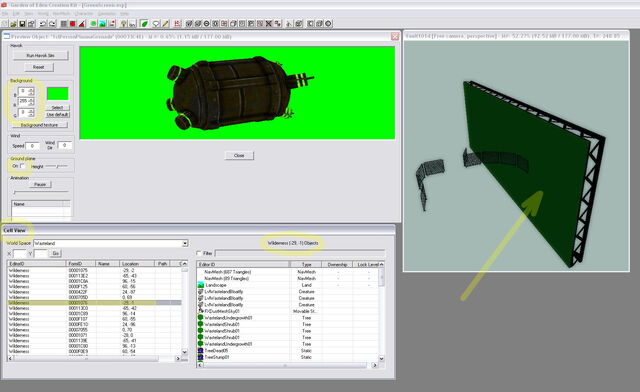Select the TreeStump01 object row

pyautogui.click(x=288, y=357)
